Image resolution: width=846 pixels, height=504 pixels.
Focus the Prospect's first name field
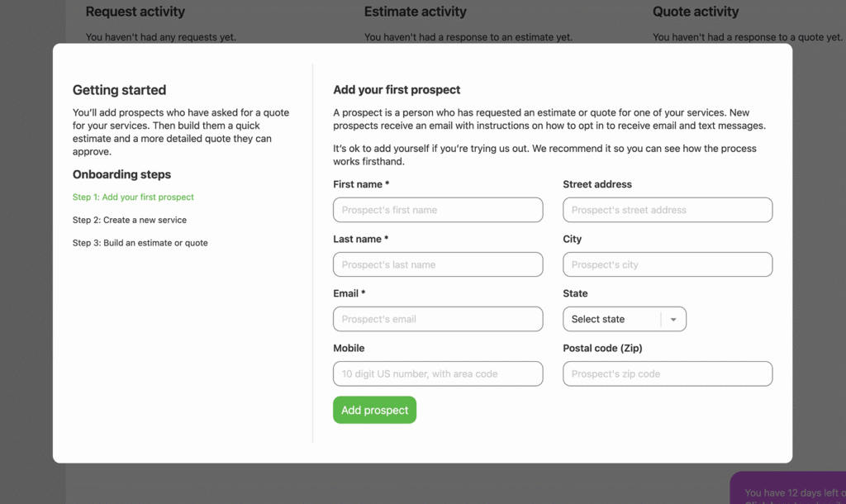[438, 210]
